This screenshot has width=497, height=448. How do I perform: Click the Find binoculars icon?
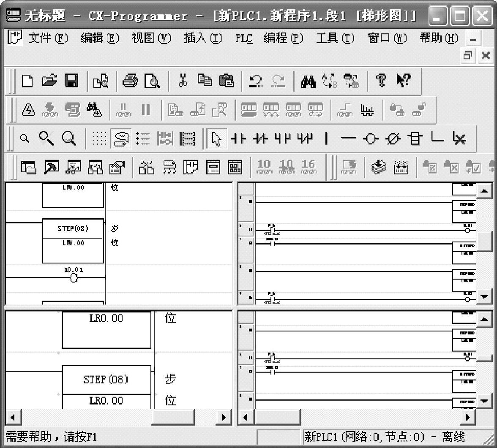[308, 81]
